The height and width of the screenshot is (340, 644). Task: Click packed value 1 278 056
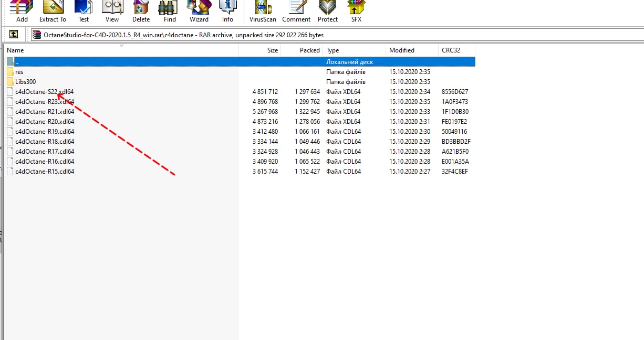(307, 122)
